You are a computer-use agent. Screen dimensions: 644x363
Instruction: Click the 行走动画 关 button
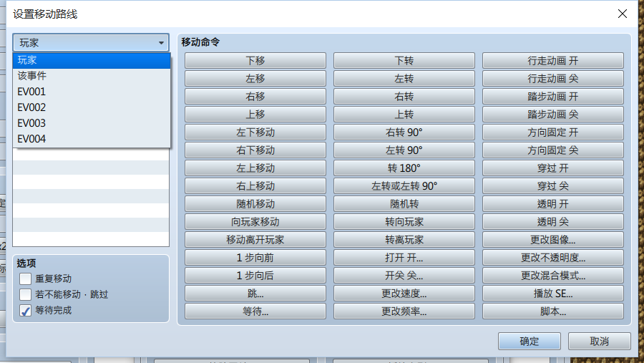click(x=553, y=79)
